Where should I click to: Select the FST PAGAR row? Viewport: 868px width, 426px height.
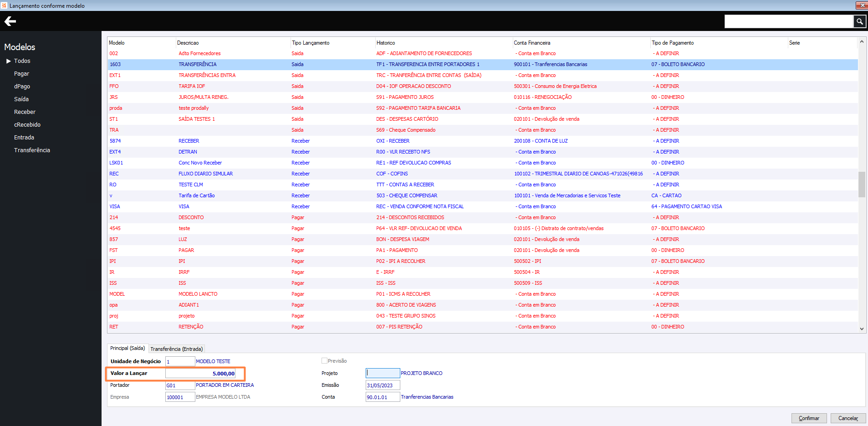coord(483,251)
